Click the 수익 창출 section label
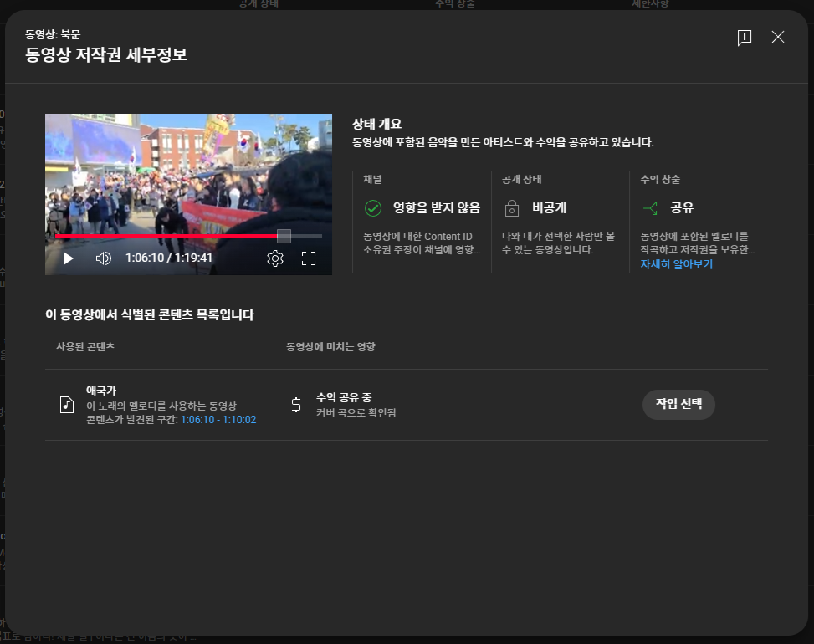Image resolution: width=814 pixels, height=644 pixels. 660,179
